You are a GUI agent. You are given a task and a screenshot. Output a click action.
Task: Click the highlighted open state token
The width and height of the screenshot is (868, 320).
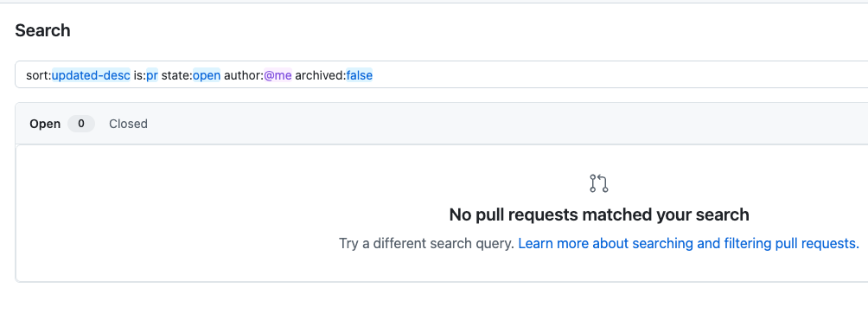click(207, 75)
